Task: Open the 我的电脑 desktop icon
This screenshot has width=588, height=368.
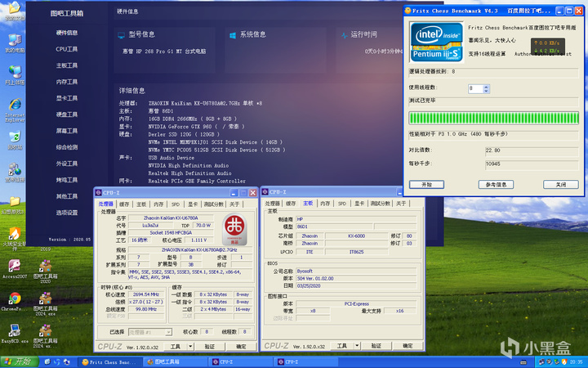Action: (15, 41)
